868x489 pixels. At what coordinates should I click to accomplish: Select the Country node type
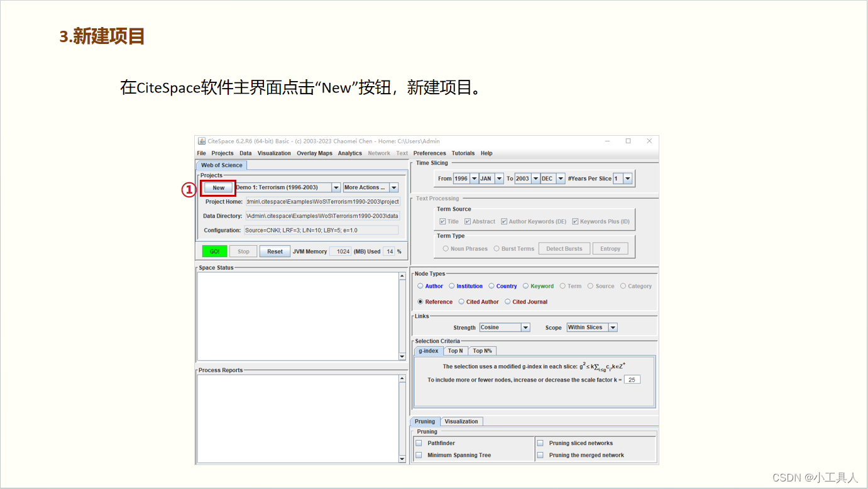tap(492, 286)
